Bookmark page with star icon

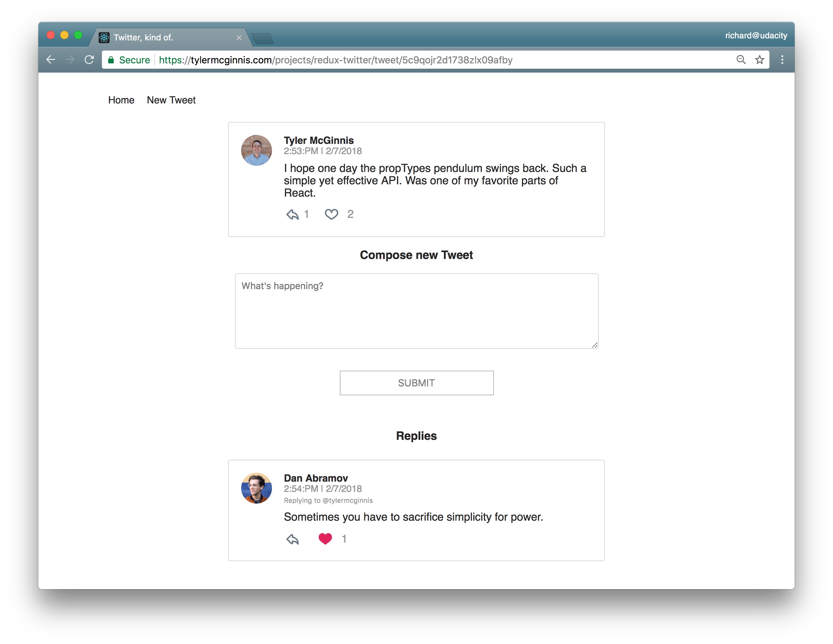759,60
